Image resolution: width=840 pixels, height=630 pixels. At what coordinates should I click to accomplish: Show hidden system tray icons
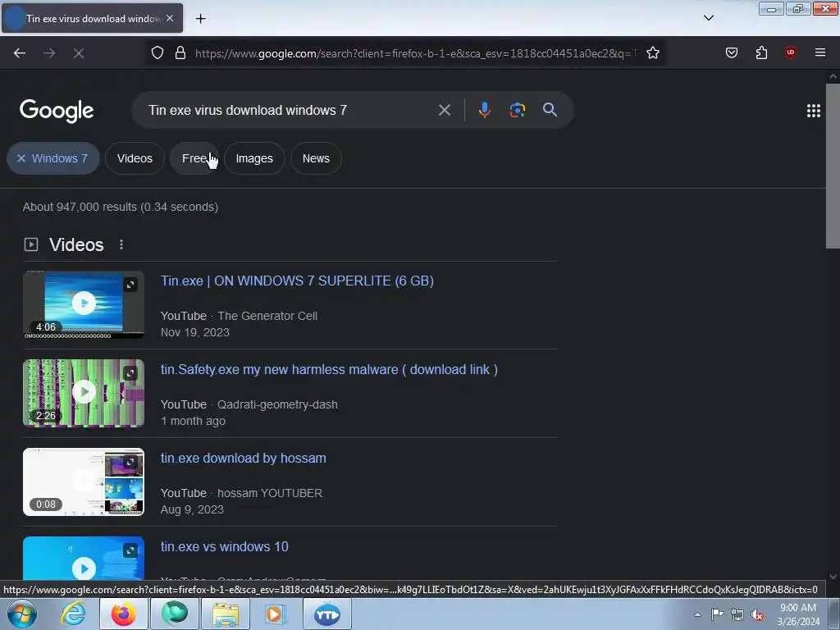click(x=697, y=614)
